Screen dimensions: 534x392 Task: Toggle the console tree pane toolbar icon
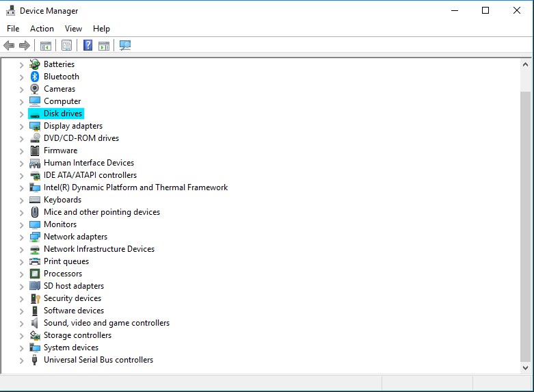(46, 45)
